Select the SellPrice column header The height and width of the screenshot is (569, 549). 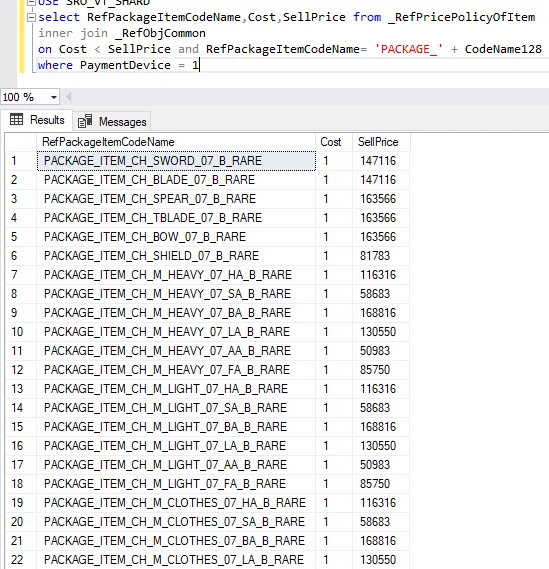click(381, 142)
